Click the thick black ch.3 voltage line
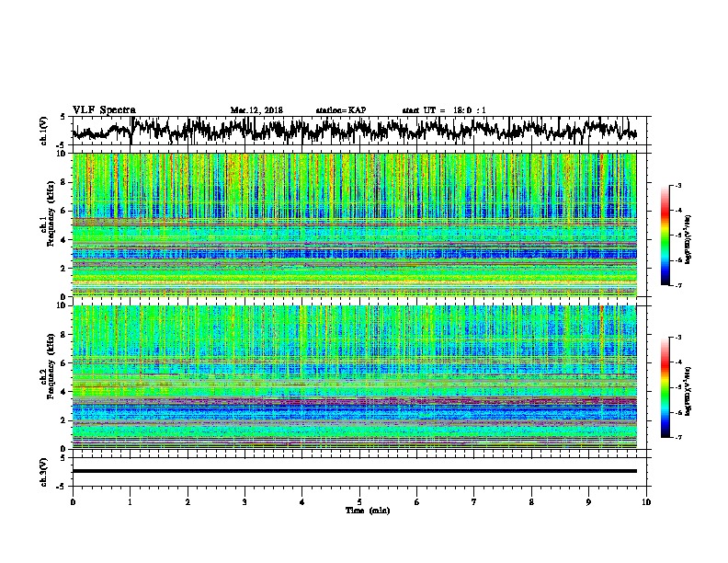 tap(355, 471)
